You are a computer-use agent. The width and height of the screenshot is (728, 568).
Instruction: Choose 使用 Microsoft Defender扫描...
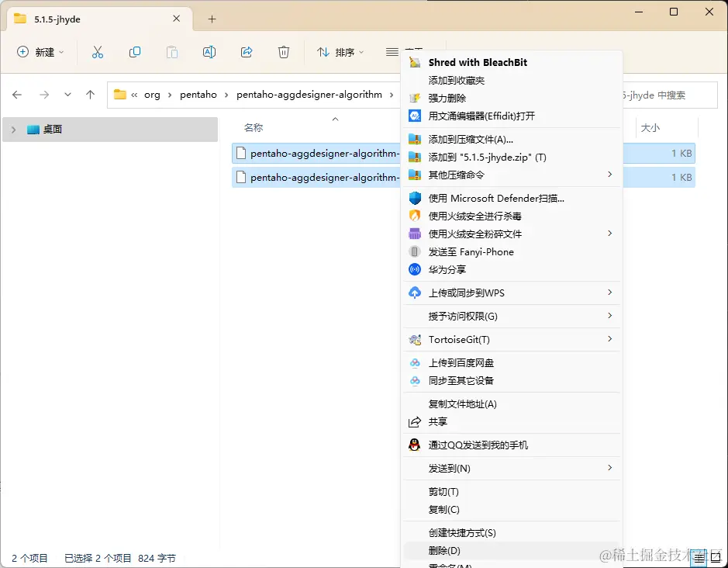[512, 199]
